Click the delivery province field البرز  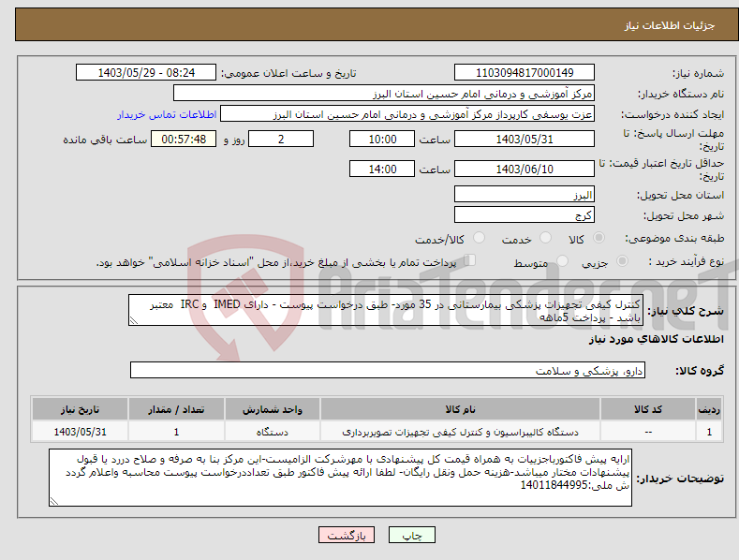click(x=525, y=194)
